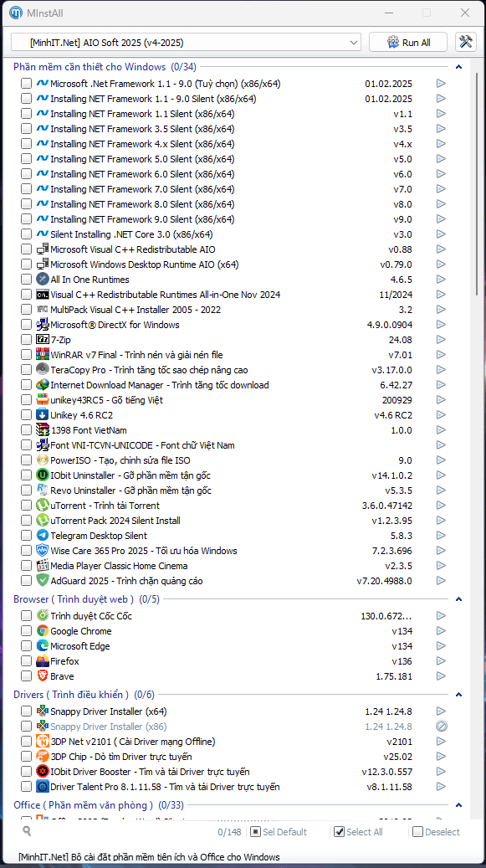Click the Google Chrome icon
Screen dimensions: 486x868
tap(43, 631)
